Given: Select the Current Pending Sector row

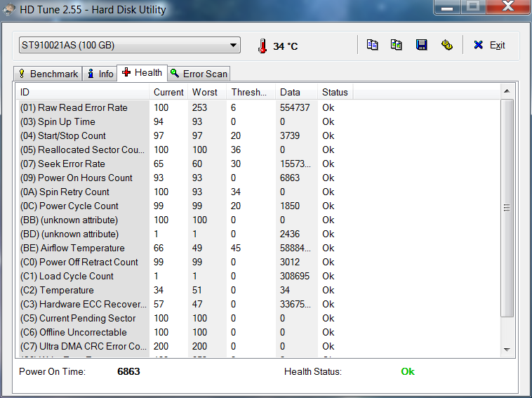Looking at the screenshot, I should point(258,318).
